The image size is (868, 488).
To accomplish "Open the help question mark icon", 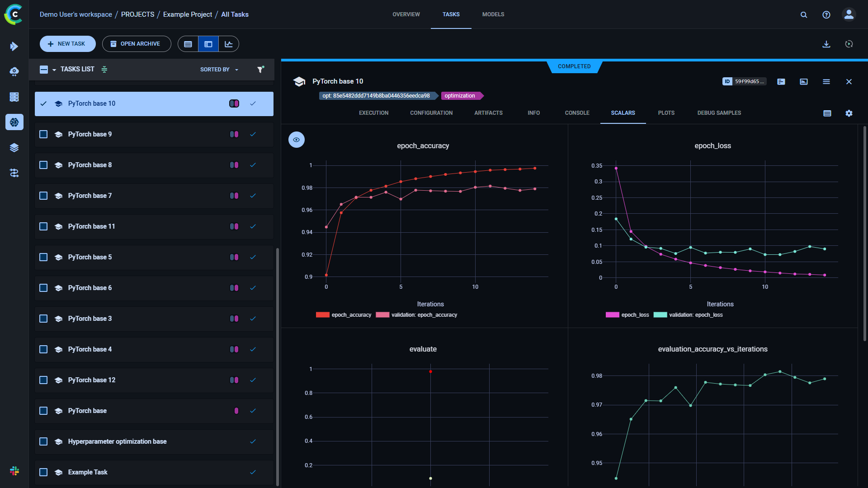I will 826,14.
